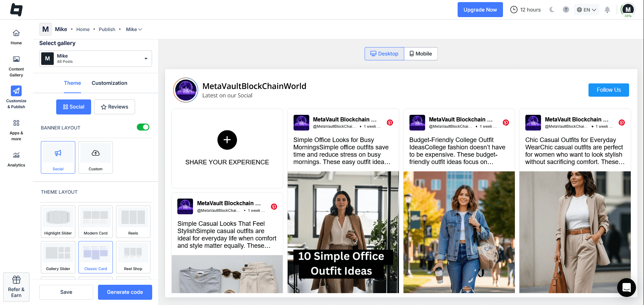The image size is (644, 305).
Task: Click Pinterest icon on Simple Office Looks post
Action: click(390, 122)
